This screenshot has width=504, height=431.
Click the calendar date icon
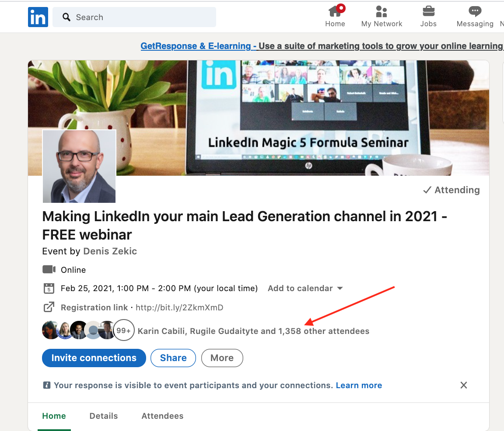(49, 288)
